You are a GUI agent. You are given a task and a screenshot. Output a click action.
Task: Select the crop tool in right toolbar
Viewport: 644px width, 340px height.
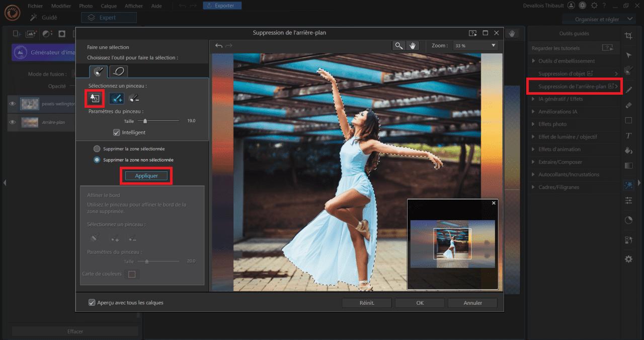pos(628,36)
